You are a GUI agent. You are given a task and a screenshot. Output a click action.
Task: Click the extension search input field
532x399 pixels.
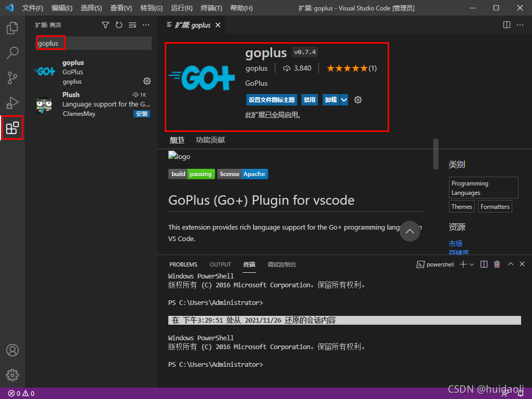point(94,43)
